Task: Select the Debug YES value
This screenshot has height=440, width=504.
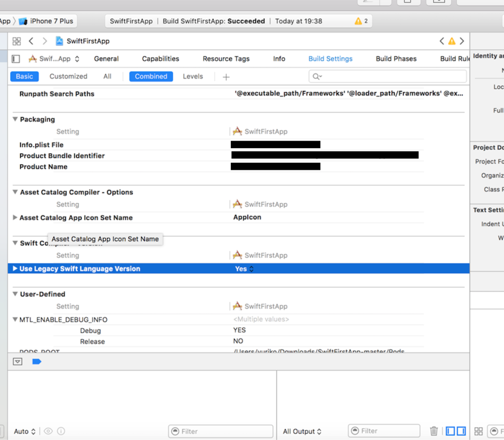Action: click(240, 330)
